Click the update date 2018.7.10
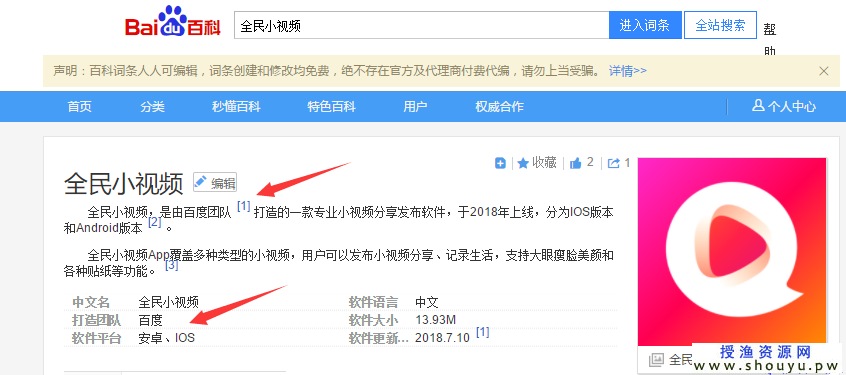Image resolution: width=846 pixels, height=375 pixels. point(442,338)
